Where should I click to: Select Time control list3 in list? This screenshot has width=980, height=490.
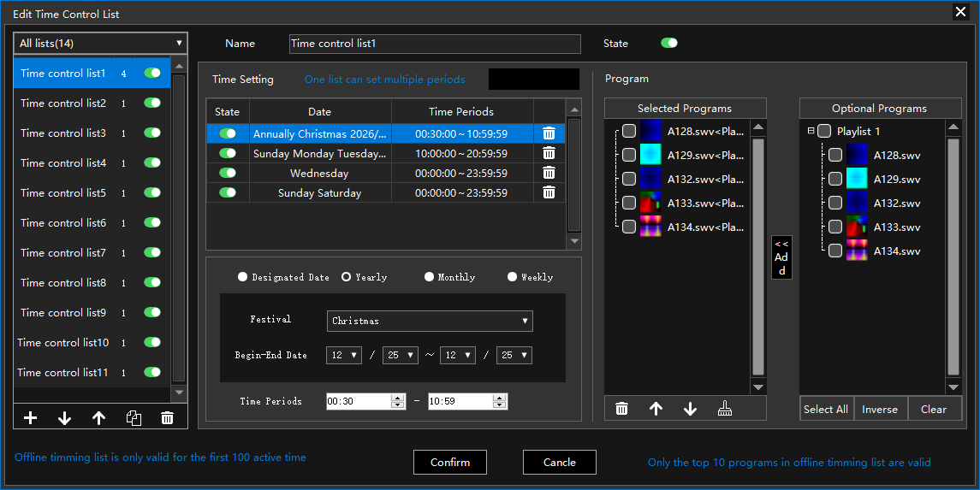(x=92, y=133)
